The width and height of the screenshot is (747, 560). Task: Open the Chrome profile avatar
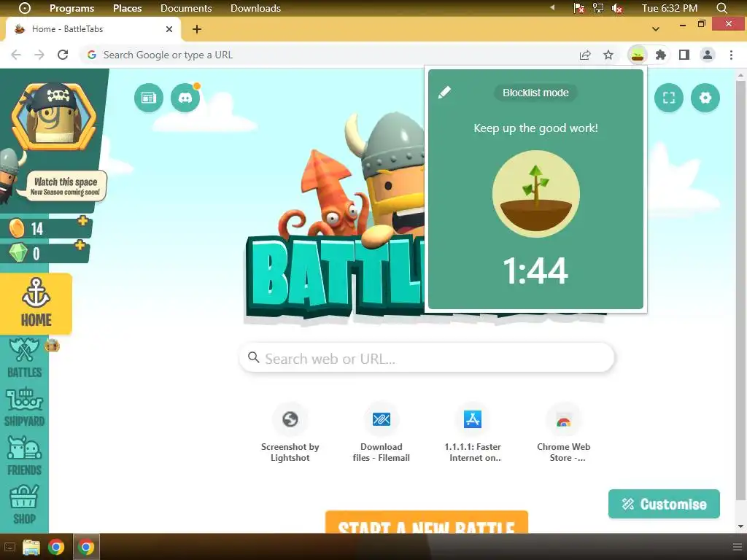pyautogui.click(x=708, y=55)
